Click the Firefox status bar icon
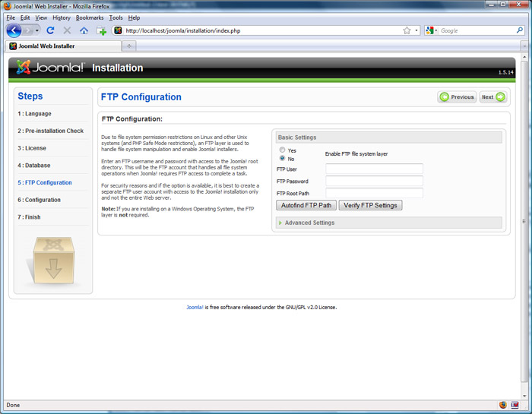This screenshot has height=414, width=532. point(503,405)
